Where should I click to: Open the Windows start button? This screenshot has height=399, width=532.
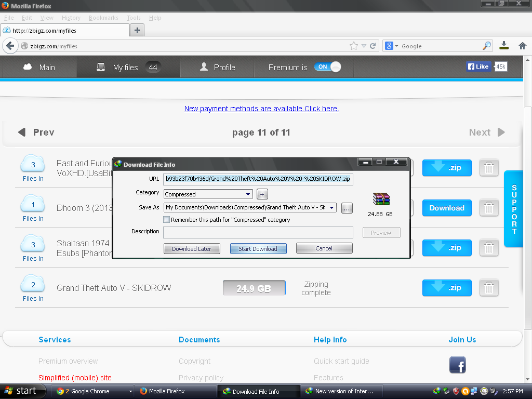(x=23, y=391)
